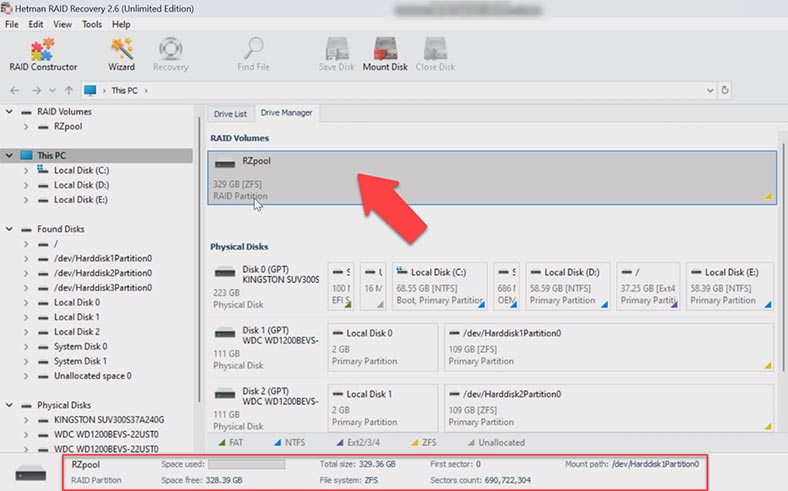The height and width of the screenshot is (491, 788).
Task: Click the Unallocated legend entry
Action: tap(496, 443)
